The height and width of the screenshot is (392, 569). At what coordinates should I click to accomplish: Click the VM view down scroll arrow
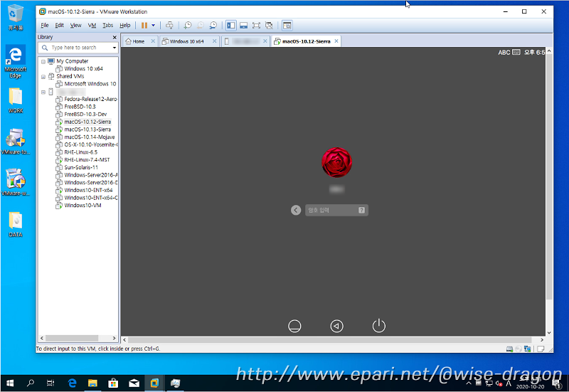[x=549, y=332]
